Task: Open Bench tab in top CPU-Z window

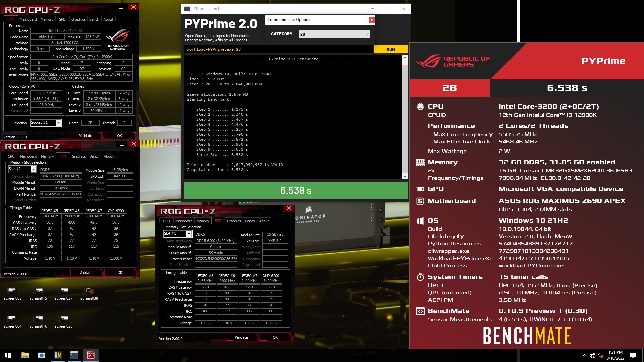Action: click(x=94, y=19)
